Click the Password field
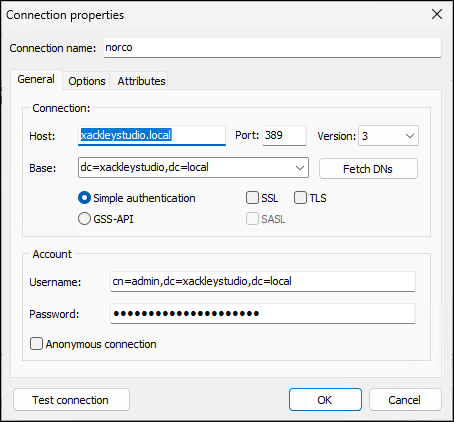The height and width of the screenshot is (422, 454). pos(263,313)
